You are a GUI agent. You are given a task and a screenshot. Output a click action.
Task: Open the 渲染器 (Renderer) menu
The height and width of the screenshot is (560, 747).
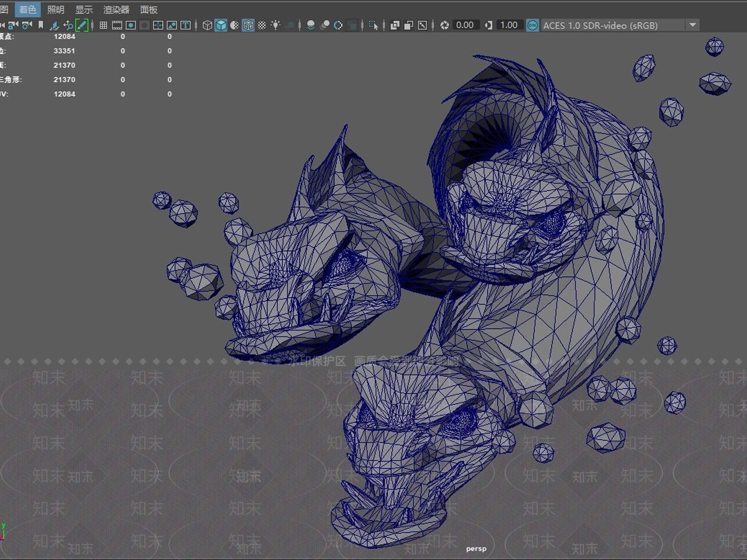click(x=116, y=9)
